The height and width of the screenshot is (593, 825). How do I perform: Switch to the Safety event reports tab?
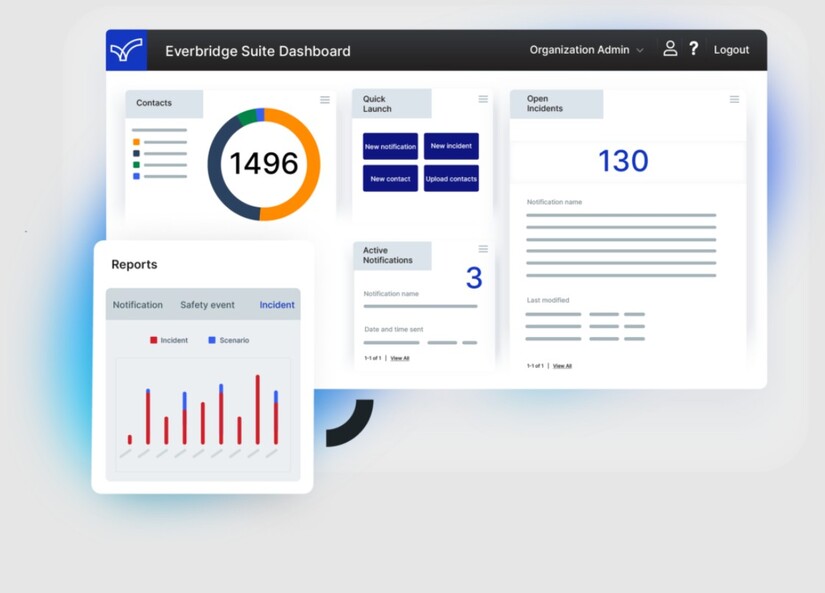(207, 305)
